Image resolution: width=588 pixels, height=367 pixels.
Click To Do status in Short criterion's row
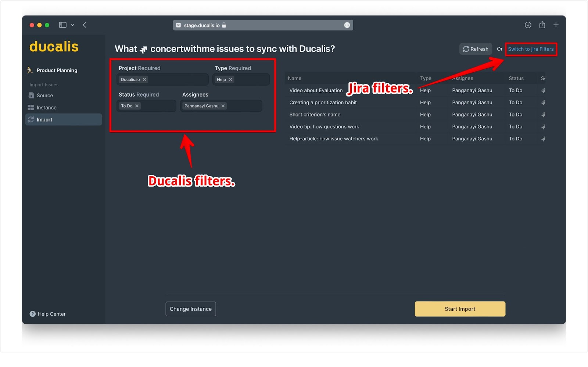point(516,115)
